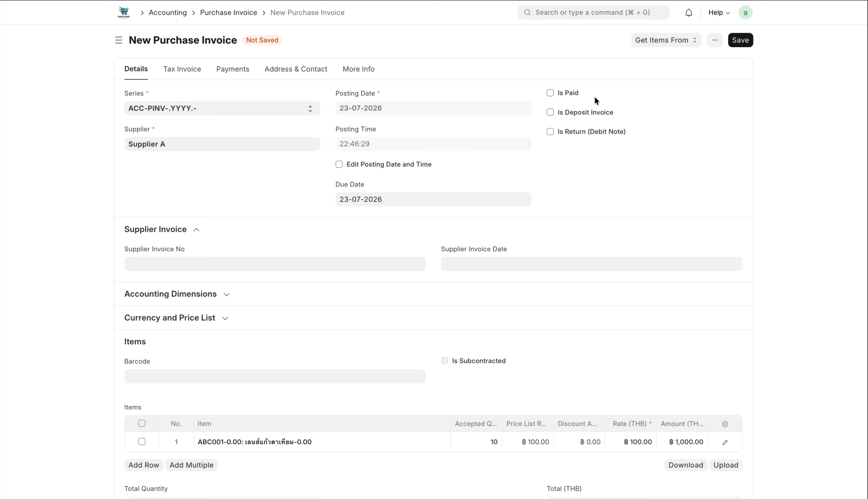Save the purchase invoice
Screen dimensions: 868x499
click(740, 40)
